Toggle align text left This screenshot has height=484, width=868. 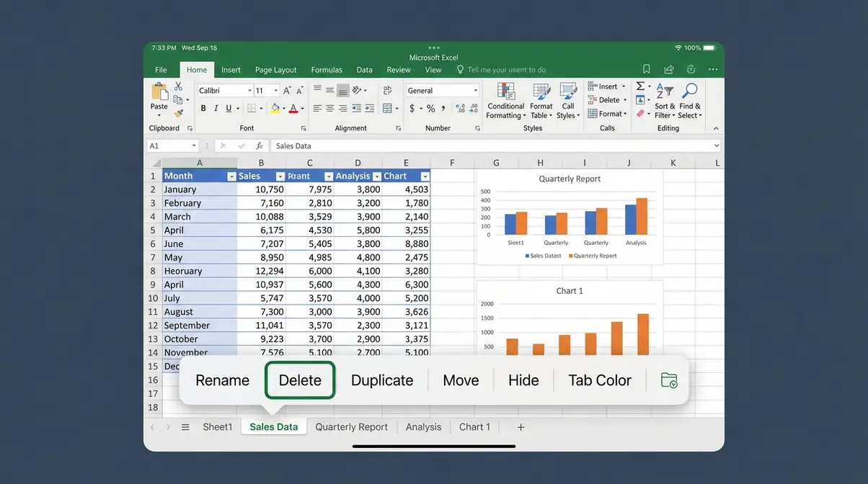pyautogui.click(x=317, y=108)
